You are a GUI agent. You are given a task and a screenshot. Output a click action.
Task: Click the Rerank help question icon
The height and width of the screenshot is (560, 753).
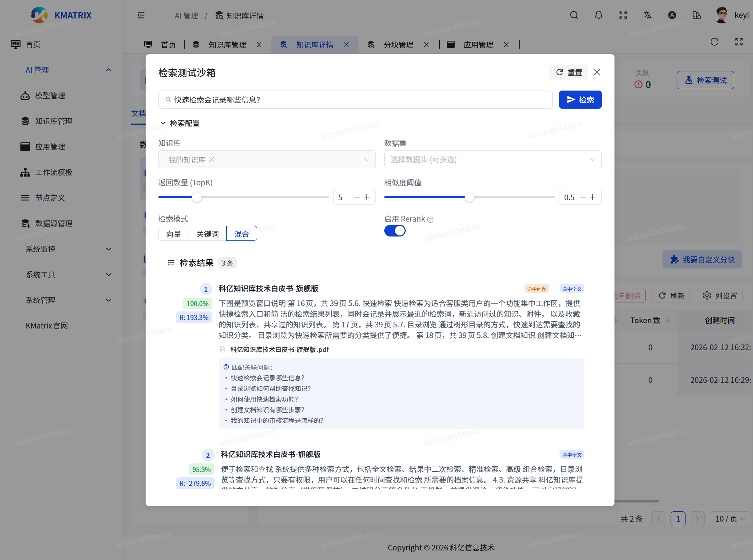(430, 219)
